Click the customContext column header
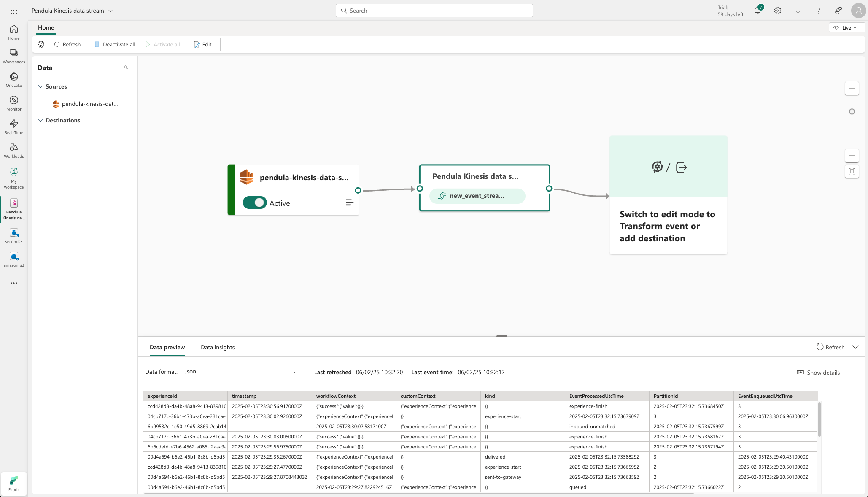The width and height of the screenshot is (868, 497). tap(439, 396)
